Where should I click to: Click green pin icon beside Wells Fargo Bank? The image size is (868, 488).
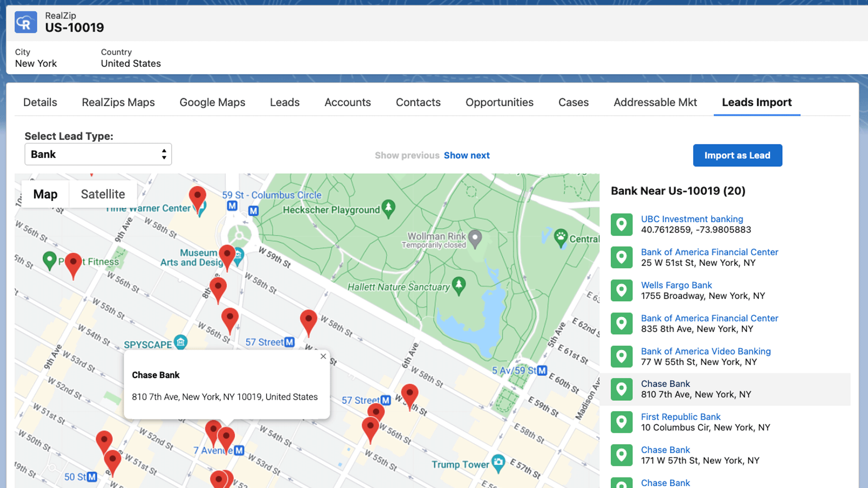click(621, 291)
